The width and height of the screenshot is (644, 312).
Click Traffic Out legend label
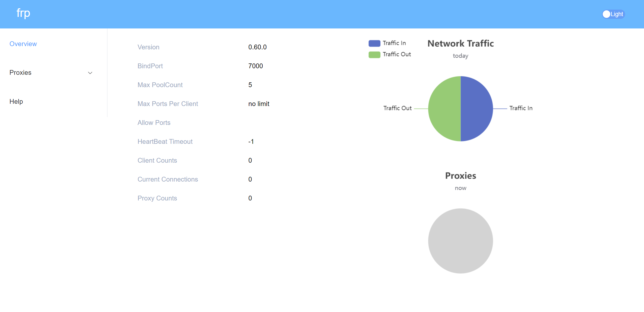point(396,54)
